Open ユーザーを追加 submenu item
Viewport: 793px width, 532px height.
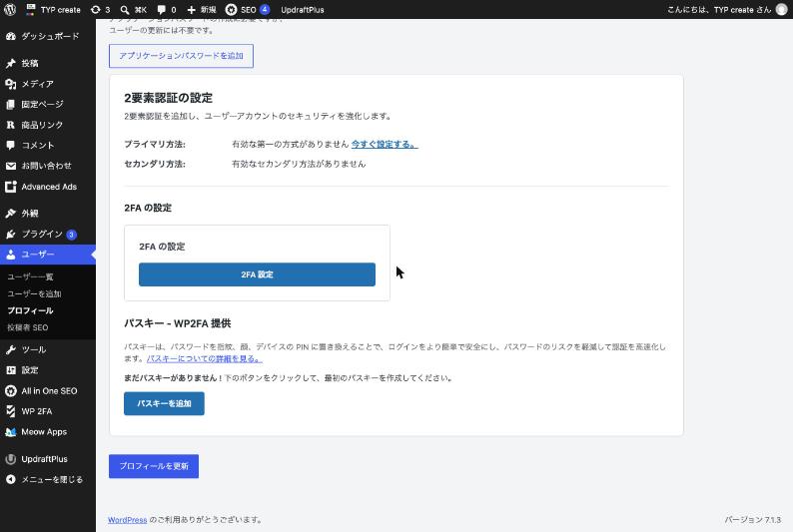click(x=34, y=293)
